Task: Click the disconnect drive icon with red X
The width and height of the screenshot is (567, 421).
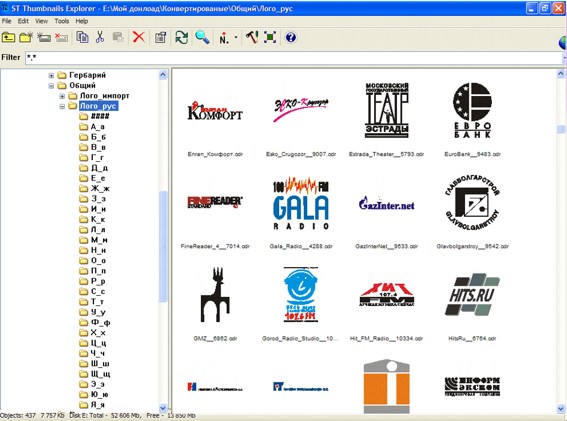Action: pyautogui.click(x=61, y=37)
